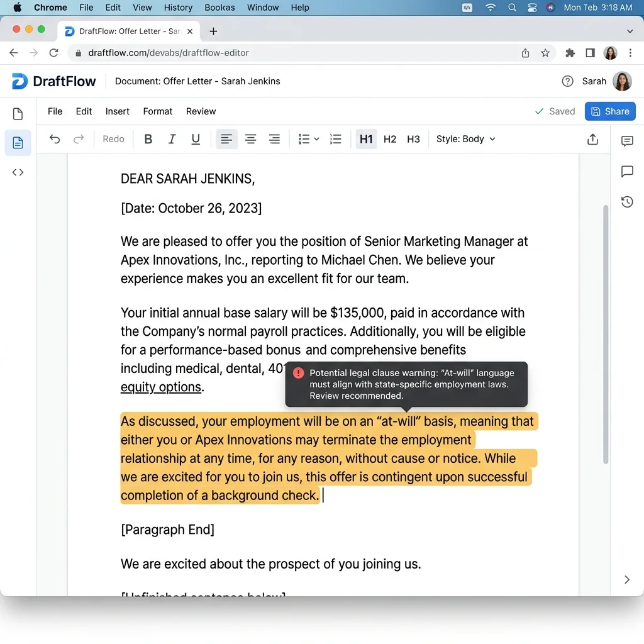Click the document title Offer Letter - Sarah Jenkins
The width and height of the screenshot is (644, 644).
tap(197, 81)
